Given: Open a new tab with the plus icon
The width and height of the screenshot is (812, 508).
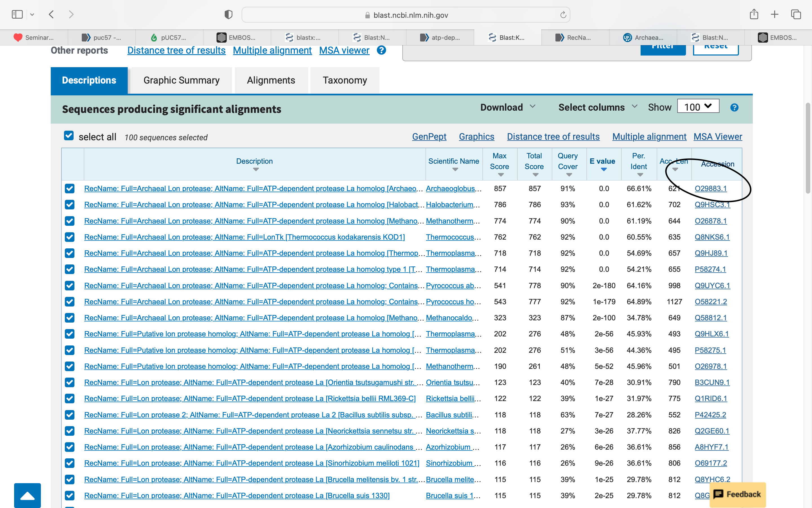Looking at the screenshot, I should pyautogui.click(x=775, y=14).
